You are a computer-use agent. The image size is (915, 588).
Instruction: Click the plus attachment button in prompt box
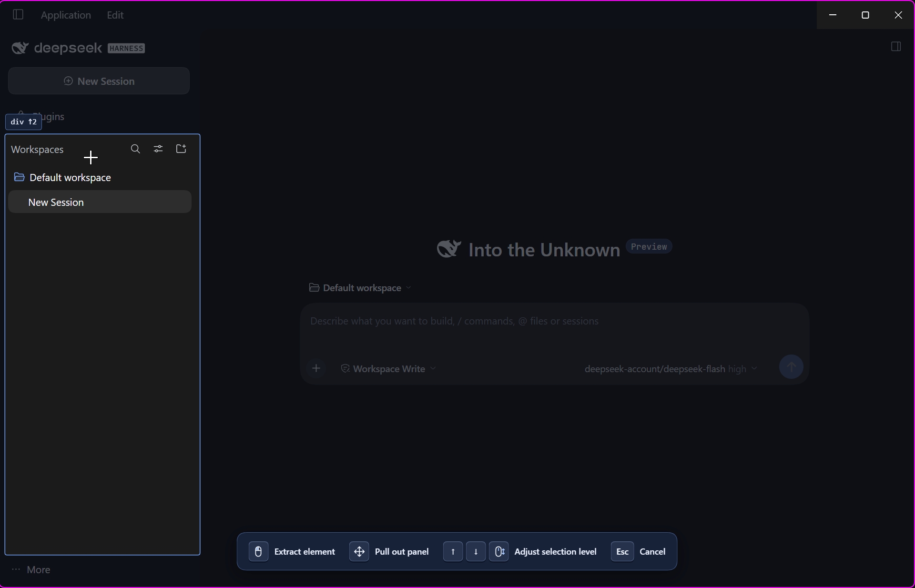click(316, 368)
